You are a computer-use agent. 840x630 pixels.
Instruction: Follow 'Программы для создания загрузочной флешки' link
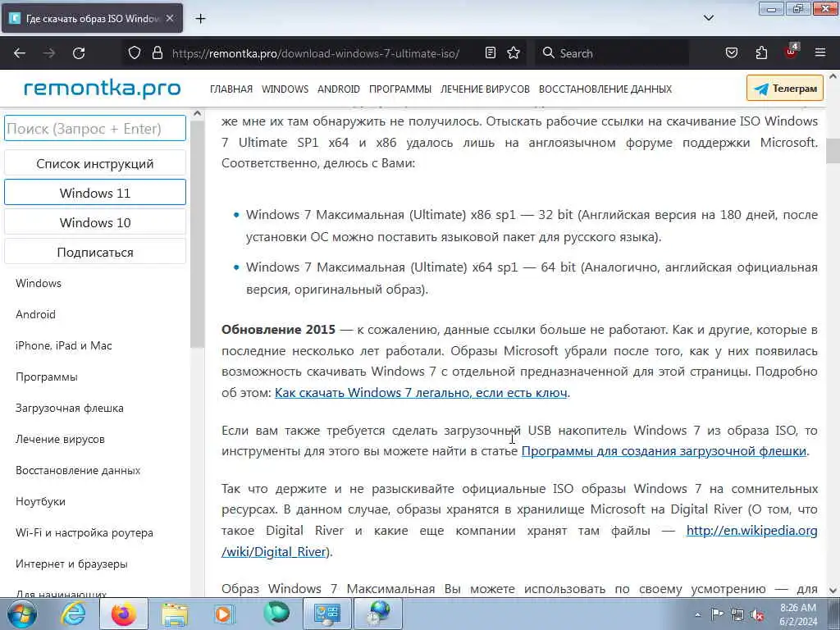(664, 451)
